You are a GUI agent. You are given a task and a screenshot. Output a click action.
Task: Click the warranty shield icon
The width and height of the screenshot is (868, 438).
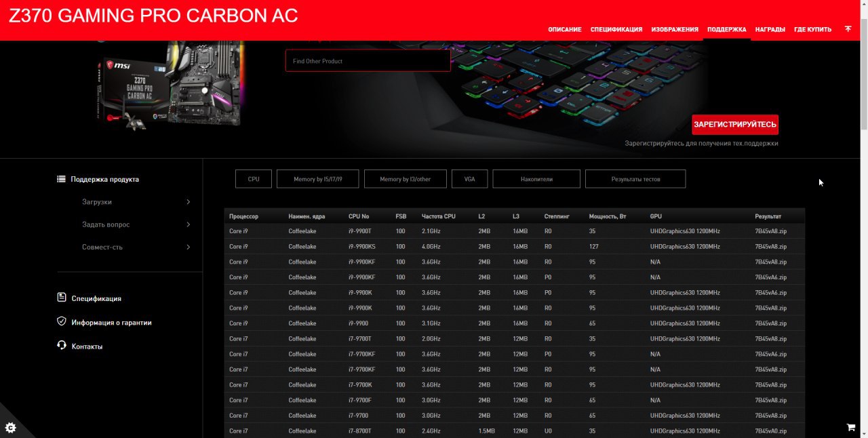point(62,321)
